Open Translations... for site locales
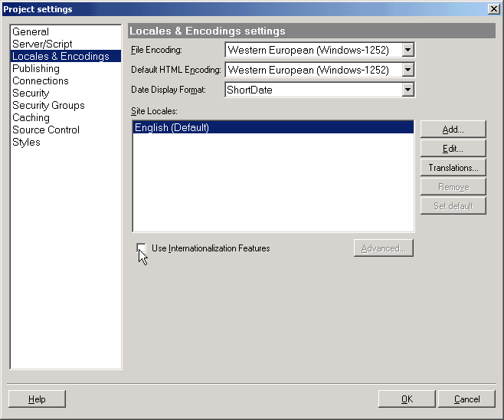Screen dimensions: 504x420 pos(453,168)
